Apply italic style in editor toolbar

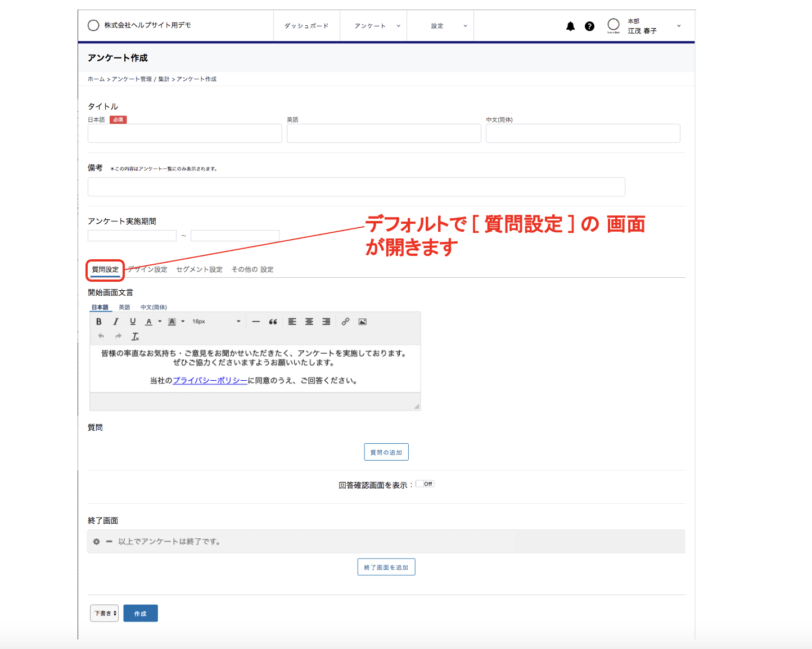[116, 322]
